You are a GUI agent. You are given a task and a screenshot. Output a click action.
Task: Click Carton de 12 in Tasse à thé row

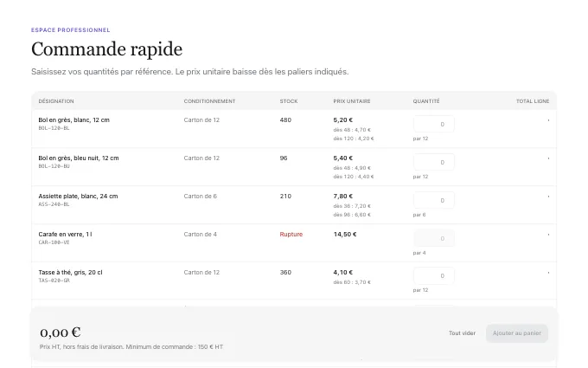click(x=201, y=272)
